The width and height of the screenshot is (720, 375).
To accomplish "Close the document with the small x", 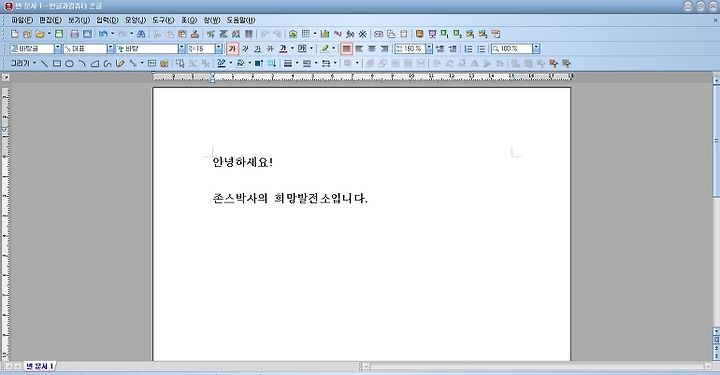I will coord(715,20).
